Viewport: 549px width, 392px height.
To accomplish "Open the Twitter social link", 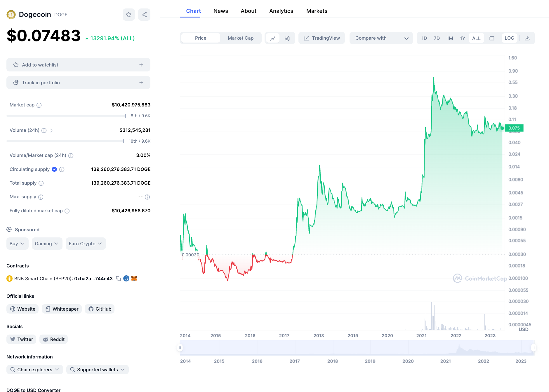I will pos(21,339).
